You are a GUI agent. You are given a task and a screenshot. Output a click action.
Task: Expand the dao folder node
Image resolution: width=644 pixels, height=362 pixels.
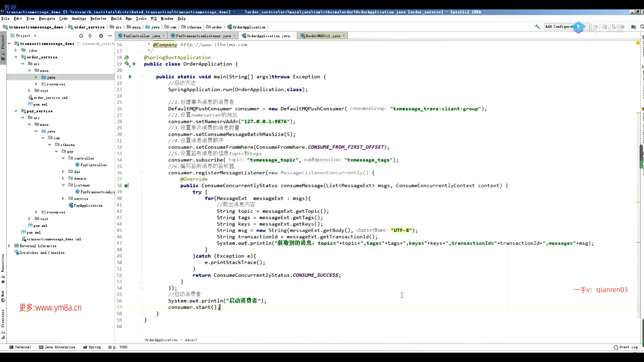(63, 172)
